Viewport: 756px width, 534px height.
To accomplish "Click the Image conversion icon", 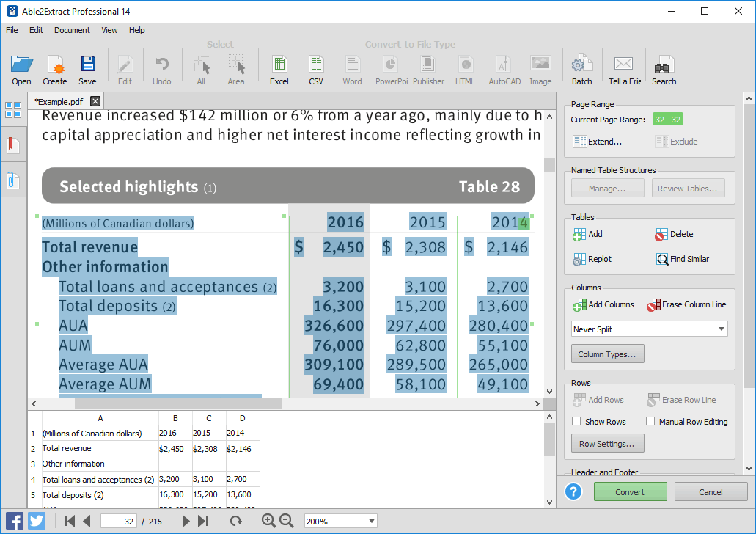I will [x=540, y=70].
